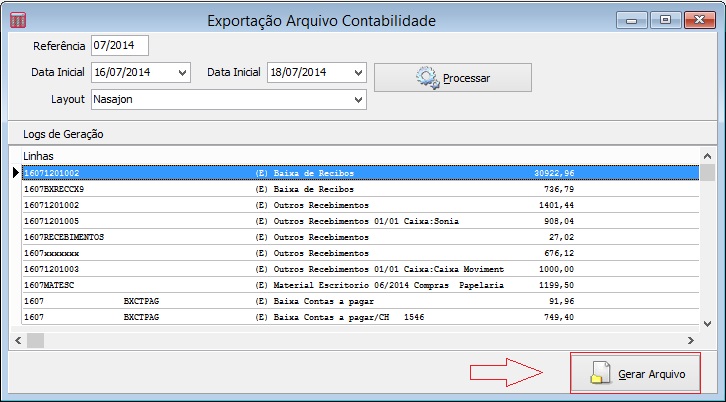Click the Gerar Arquivo button
The width and height of the screenshot is (726, 402).
[635, 373]
